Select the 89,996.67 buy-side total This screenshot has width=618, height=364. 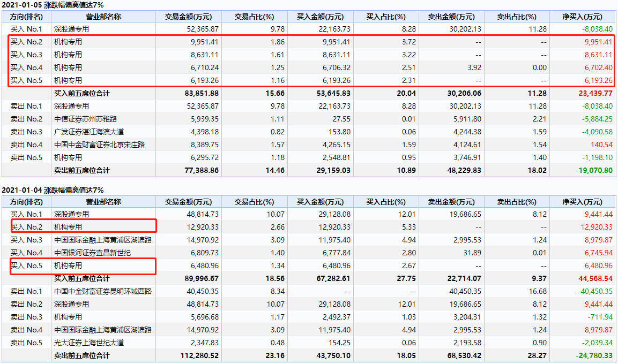[x=202, y=278]
